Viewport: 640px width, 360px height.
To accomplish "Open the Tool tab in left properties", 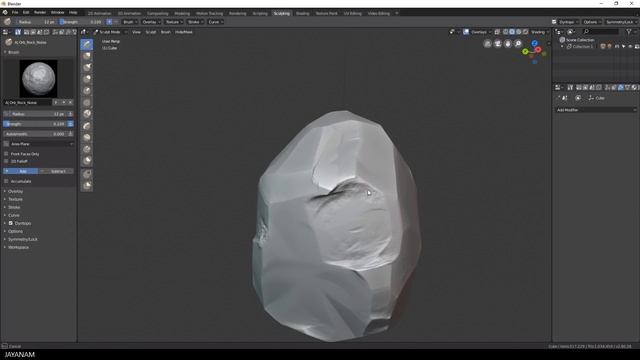I will coord(18,32).
